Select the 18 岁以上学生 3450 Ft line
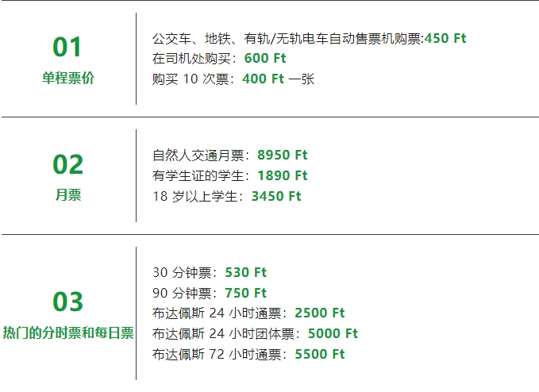The width and height of the screenshot is (539, 392). point(227,196)
